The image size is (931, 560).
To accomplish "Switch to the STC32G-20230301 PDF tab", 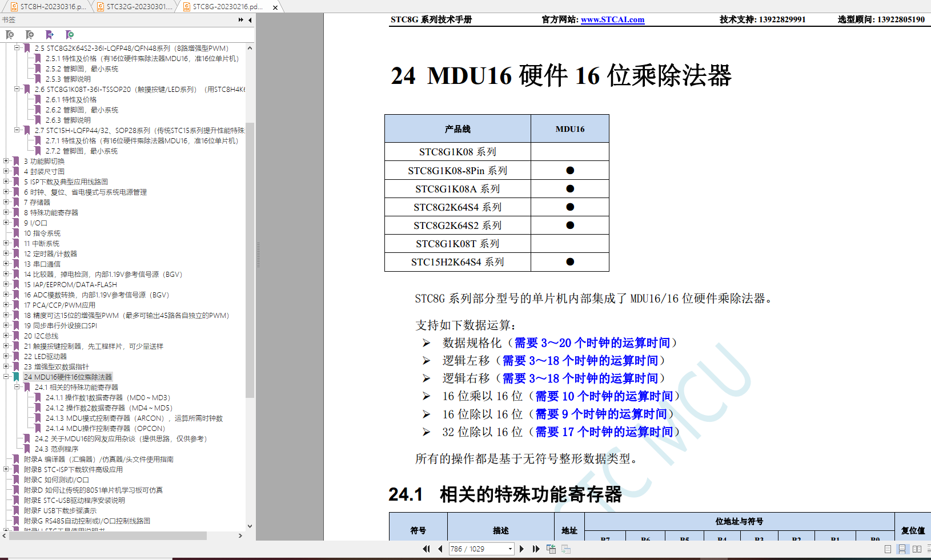I will [134, 7].
